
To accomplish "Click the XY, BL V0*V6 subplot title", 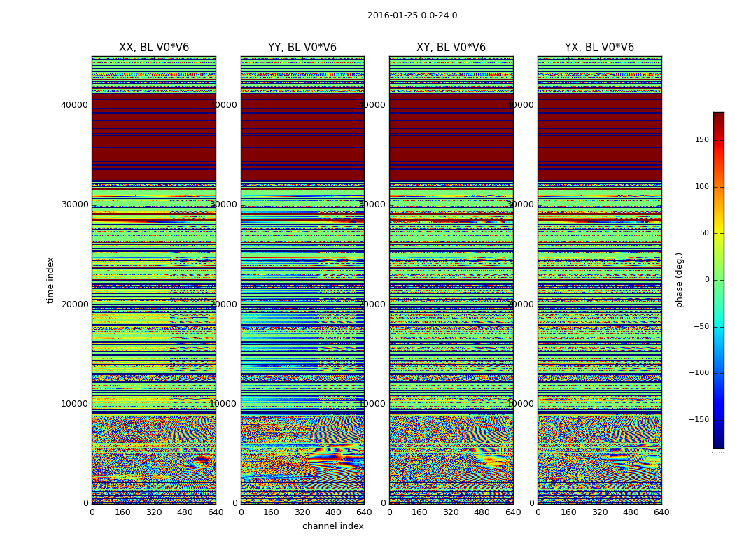I will tap(451, 48).
